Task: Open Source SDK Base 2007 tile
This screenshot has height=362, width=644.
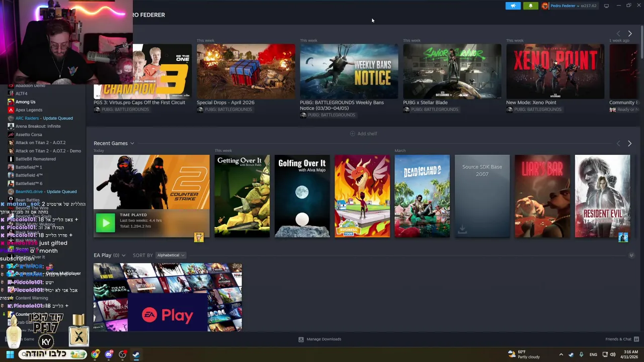Action: click(x=482, y=196)
